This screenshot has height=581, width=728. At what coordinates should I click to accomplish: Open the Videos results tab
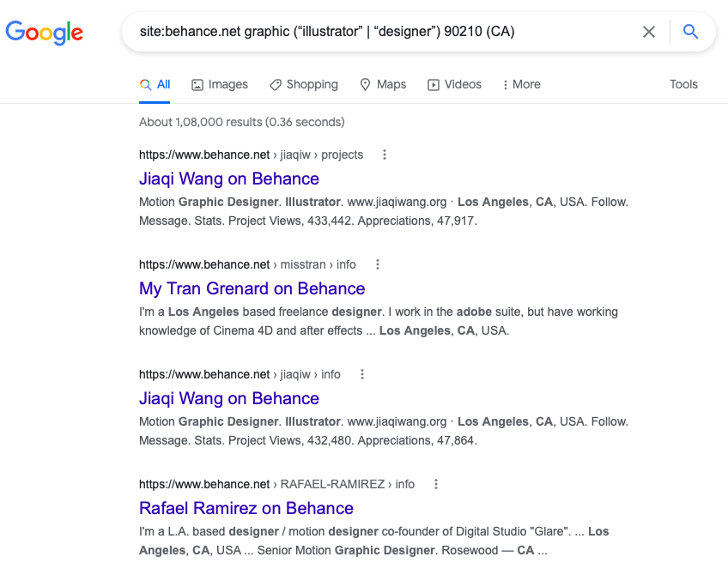tap(454, 84)
